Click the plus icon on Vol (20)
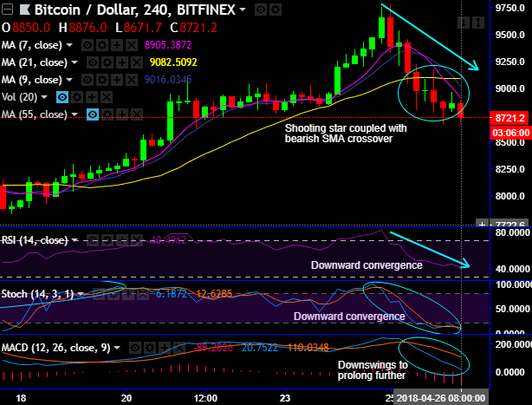 coord(92,97)
